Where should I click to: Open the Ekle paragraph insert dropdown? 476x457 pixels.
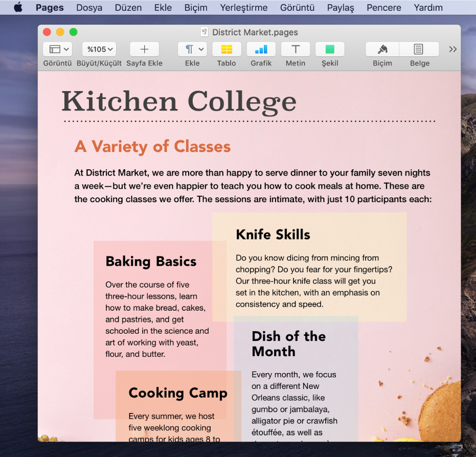192,49
